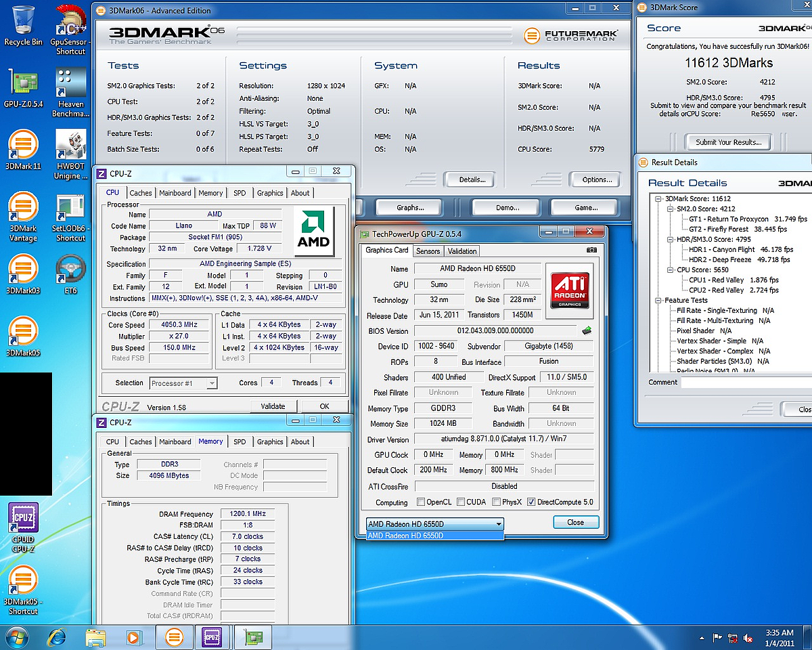Switch to Caches tab in upper CPU-Z

(141, 193)
